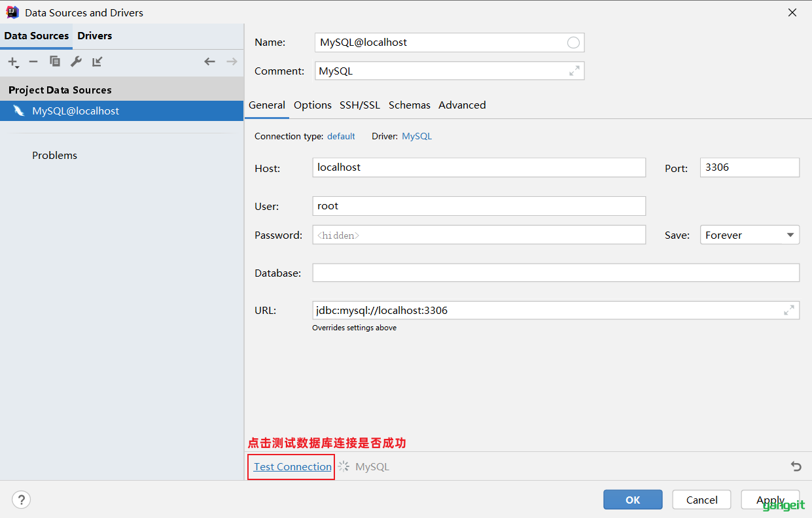812x518 pixels.
Task: Select MySQL@localhost in data sources list
Action: click(x=122, y=111)
